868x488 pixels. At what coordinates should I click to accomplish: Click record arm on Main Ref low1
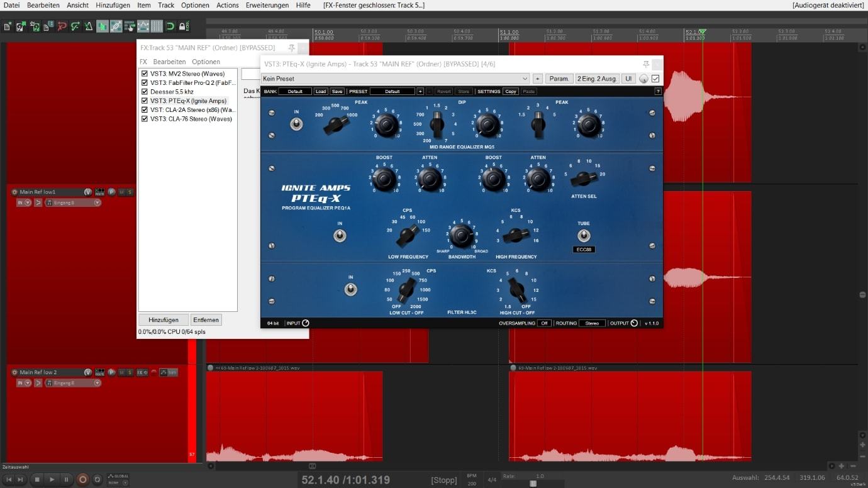coord(14,192)
